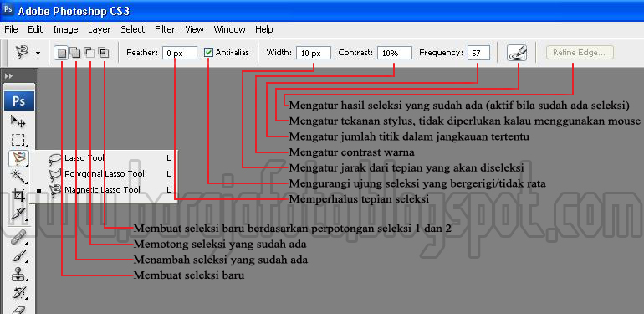644x314 pixels.
Task: Open the Select menu
Action: coord(133,29)
